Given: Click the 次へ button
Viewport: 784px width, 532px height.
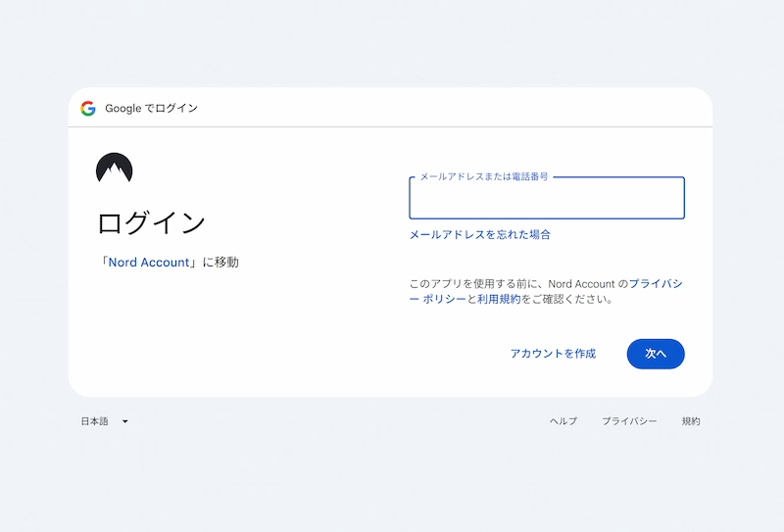Looking at the screenshot, I should (x=656, y=354).
